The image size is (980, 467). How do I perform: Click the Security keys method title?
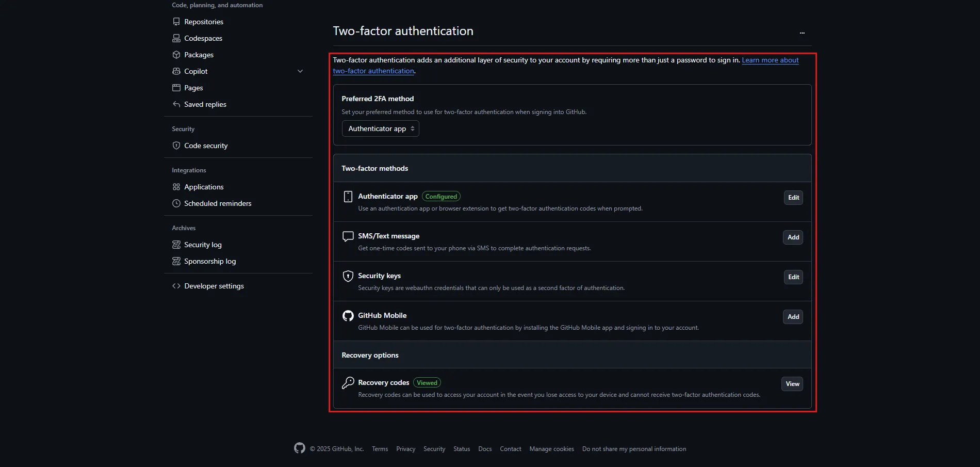379,276
